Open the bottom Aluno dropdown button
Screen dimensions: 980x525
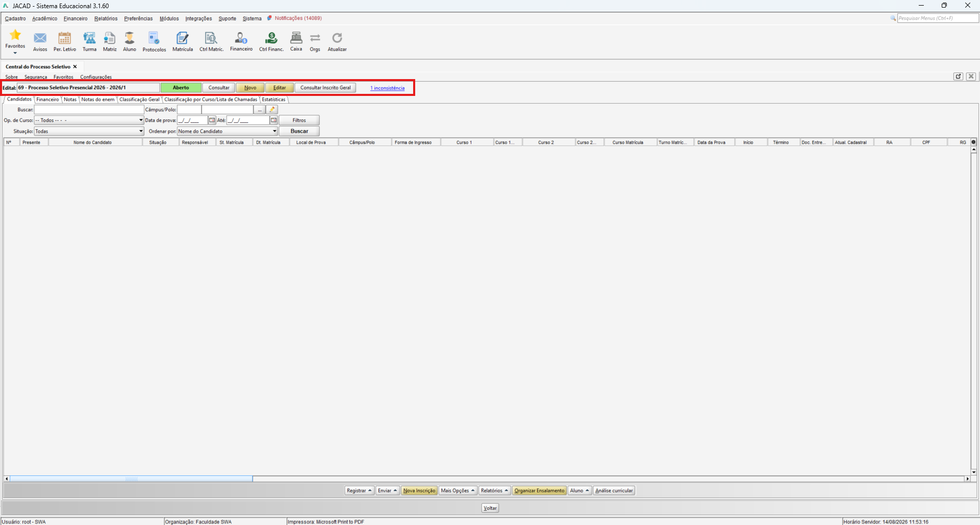pyautogui.click(x=580, y=491)
